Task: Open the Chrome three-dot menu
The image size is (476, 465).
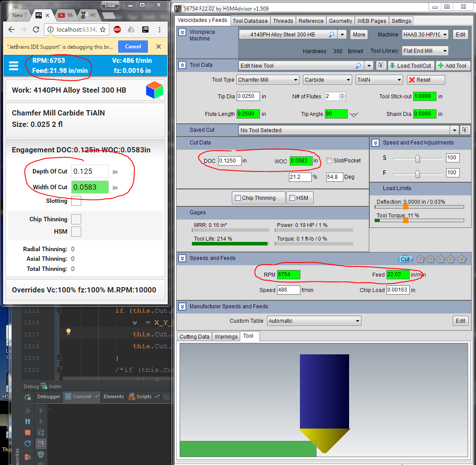Action: (159, 29)
